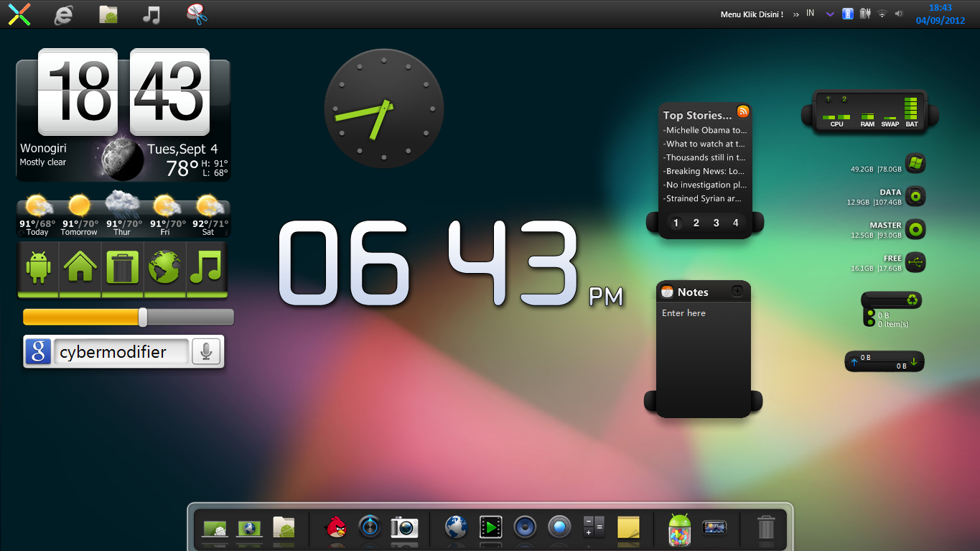Click the RSS feed icon in Top Stories
This screenshot has width=980, height=551.
(x=743, y=111)
